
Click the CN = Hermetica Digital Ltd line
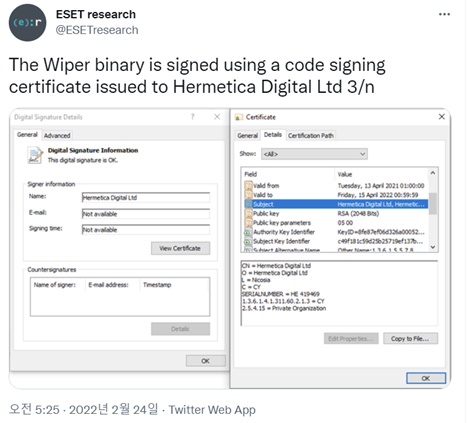tap(277, 266)
